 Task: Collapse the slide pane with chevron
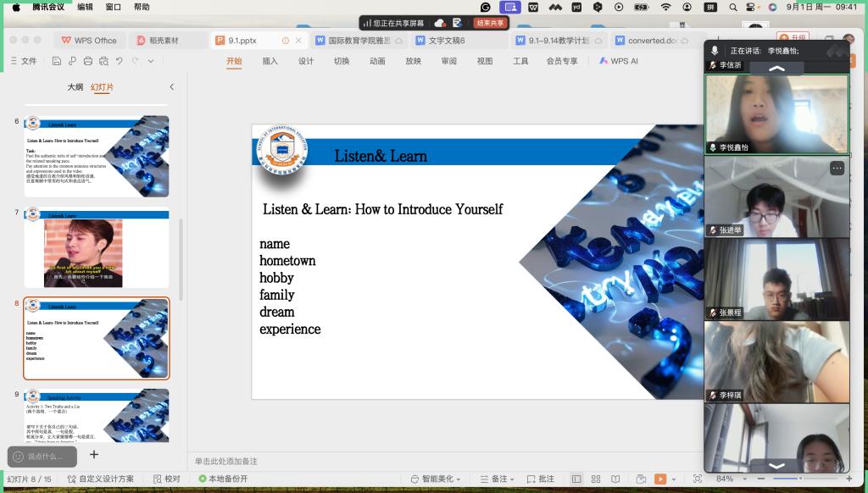click(x=171, y=87)
